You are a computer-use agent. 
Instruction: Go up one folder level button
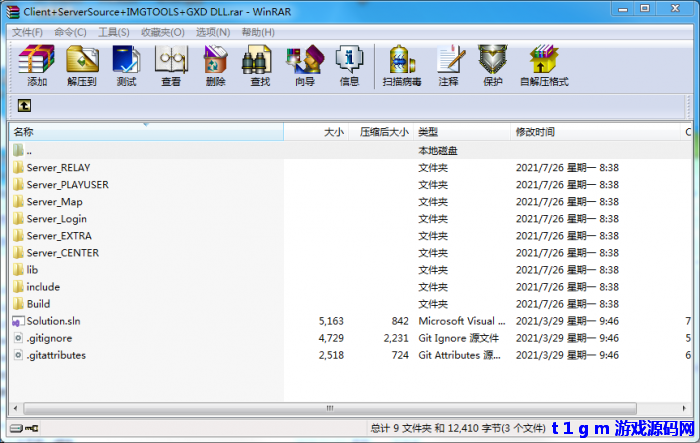pyautogui.click(x=24, y=105)
